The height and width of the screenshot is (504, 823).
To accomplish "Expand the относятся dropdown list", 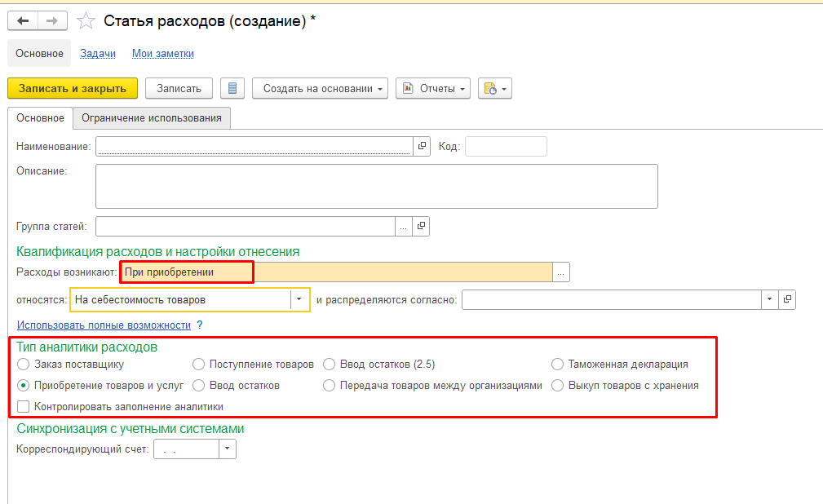I will click(299, 299).
